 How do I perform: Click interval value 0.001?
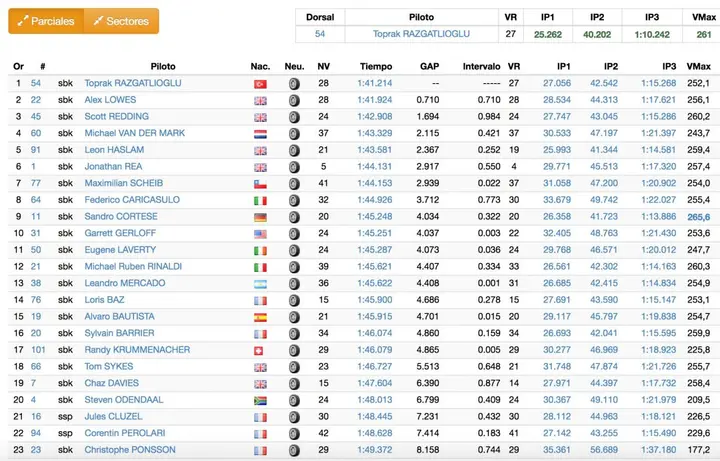point(489,283)
